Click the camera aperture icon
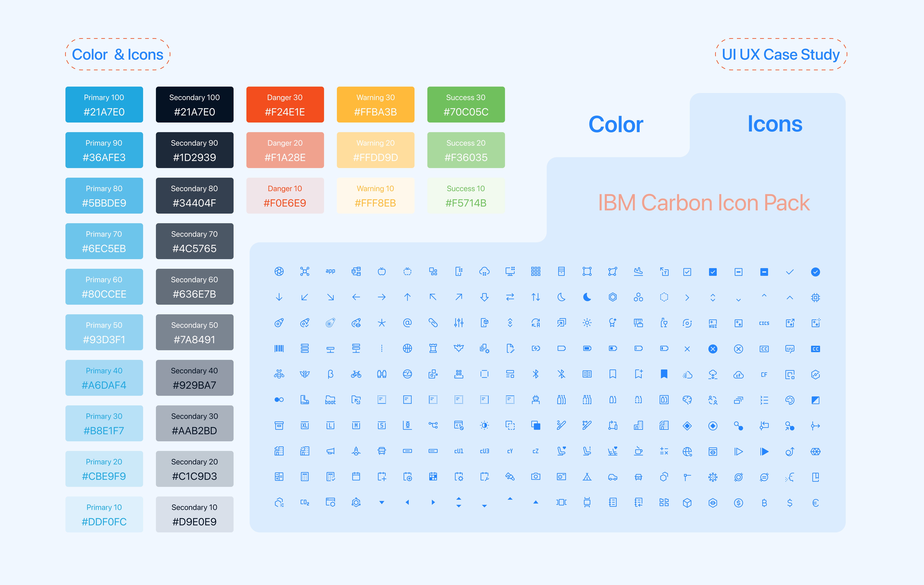The width and height of the screenshot is (924, 585). click(x=279, y=272)
